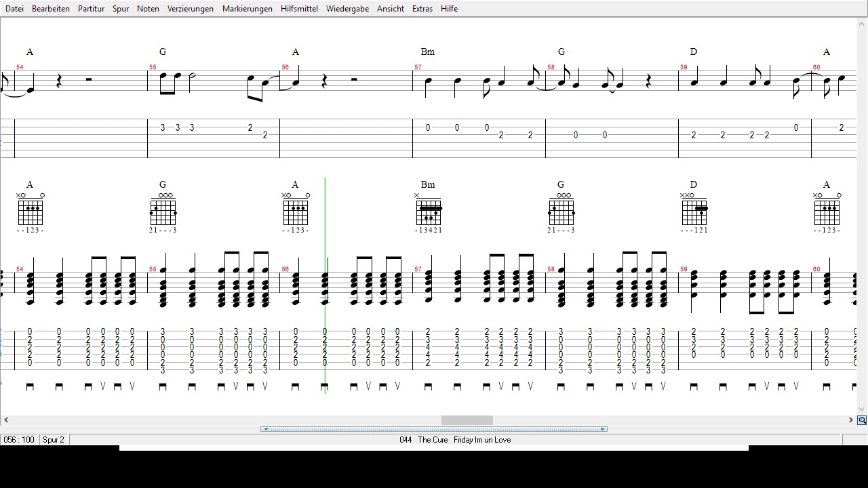This screenshot has width=868, height=488.
Task: Select the D chord diagram at measure 59
Action: pos(694,213)
